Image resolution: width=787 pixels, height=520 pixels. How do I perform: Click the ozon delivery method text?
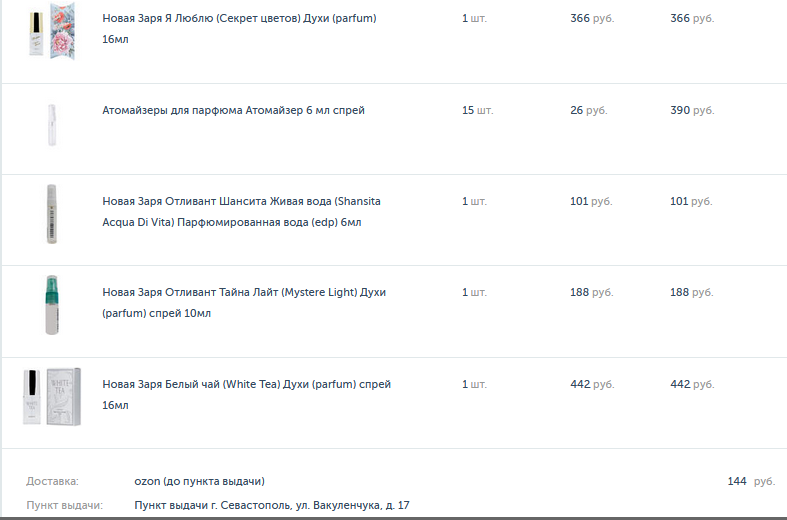point(199,481)
